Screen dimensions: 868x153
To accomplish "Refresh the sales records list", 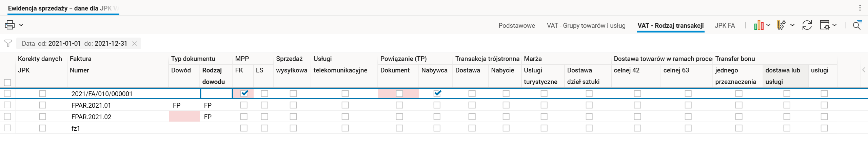I will point(807,25).
